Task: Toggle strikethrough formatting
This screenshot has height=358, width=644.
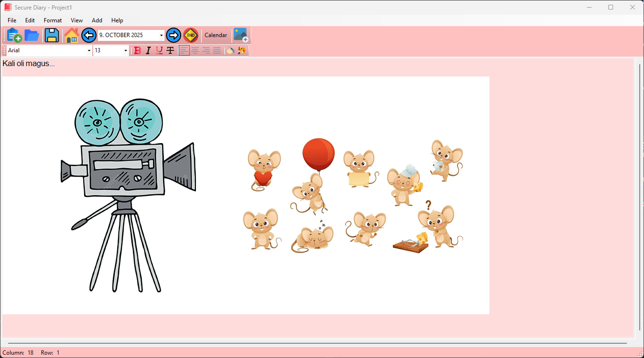Action: pyautogui.click(x=170, y=50)
